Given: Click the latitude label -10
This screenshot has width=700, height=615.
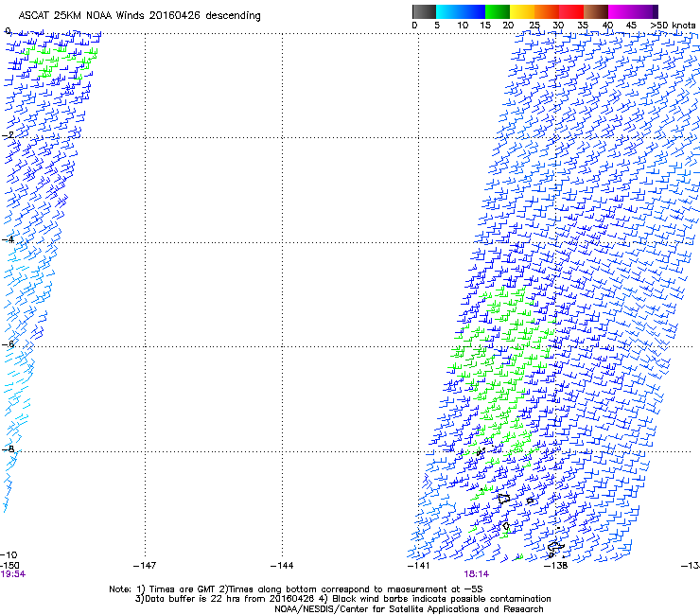Looking at the screenshot, I should 9,555.
